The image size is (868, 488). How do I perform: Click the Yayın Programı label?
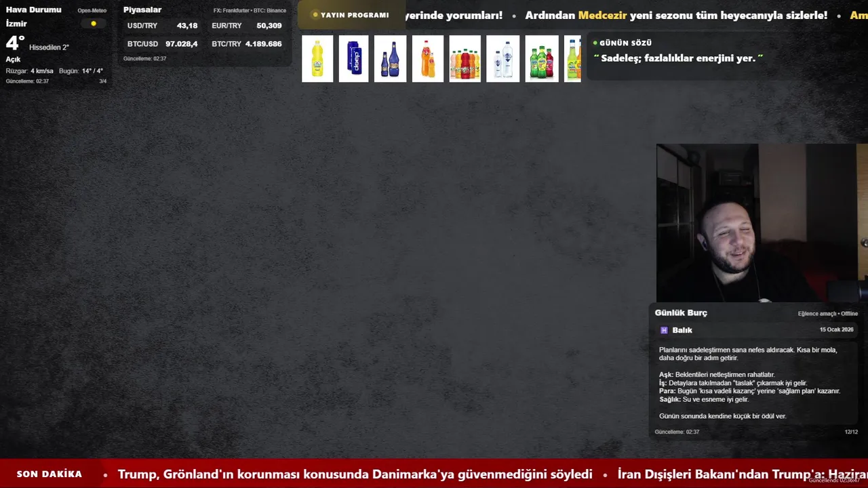point(355,15)
